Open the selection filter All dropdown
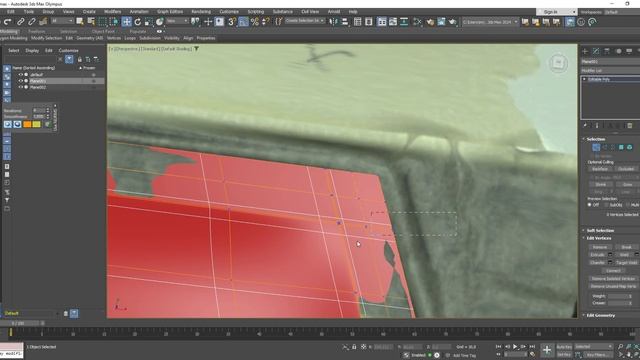The image size is (640, 360). click(x=62, y=21)
